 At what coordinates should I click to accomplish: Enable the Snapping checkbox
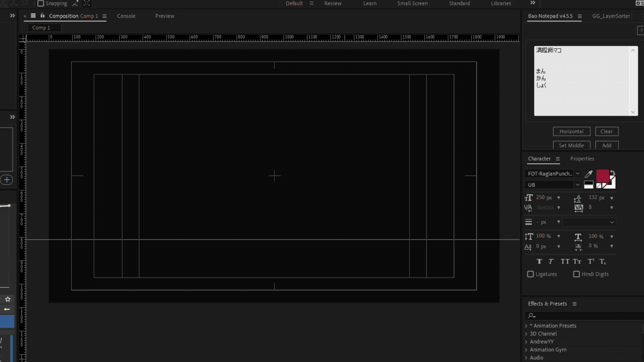[x=41, y=3]
